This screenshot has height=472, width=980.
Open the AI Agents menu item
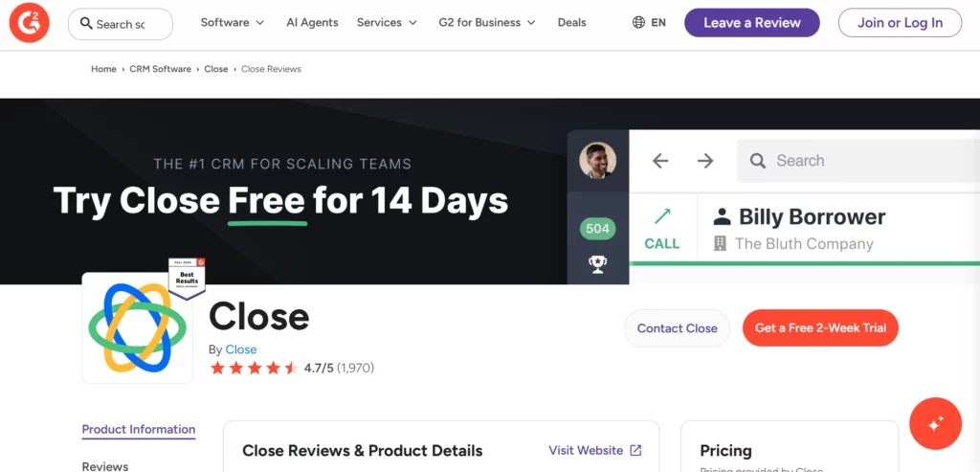(x=312, y=23)
